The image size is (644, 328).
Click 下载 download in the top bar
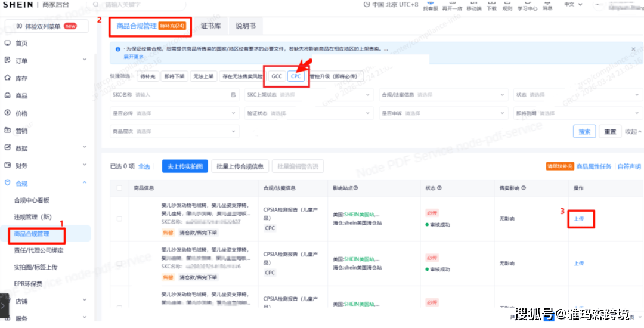click(491, 5)
